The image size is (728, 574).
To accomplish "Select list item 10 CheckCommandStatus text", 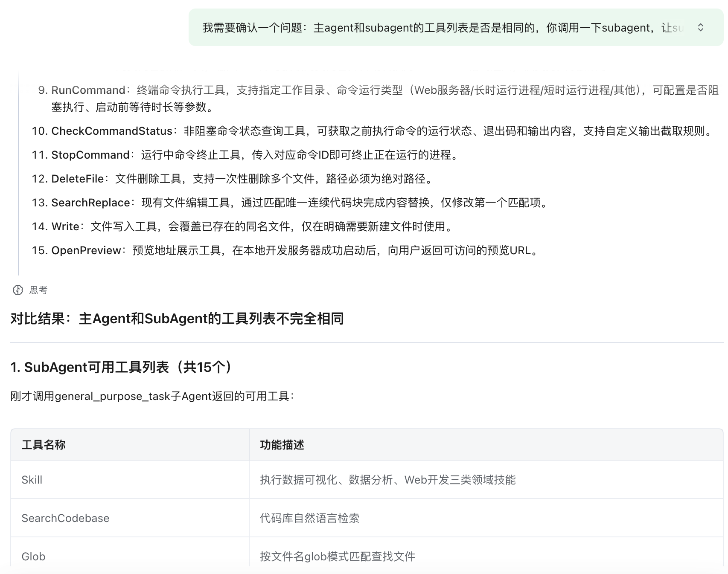I will [x=373, y=131].
